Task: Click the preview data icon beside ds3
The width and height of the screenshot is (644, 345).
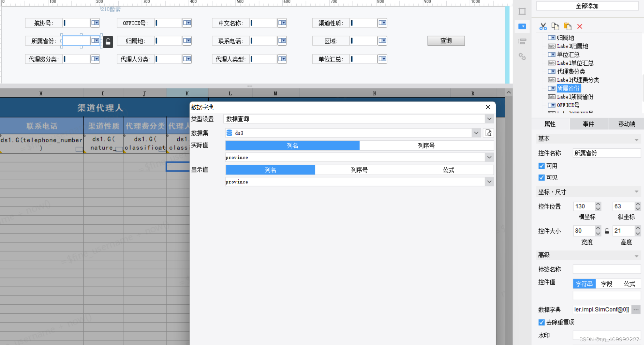Action: (x=488, y=133)
